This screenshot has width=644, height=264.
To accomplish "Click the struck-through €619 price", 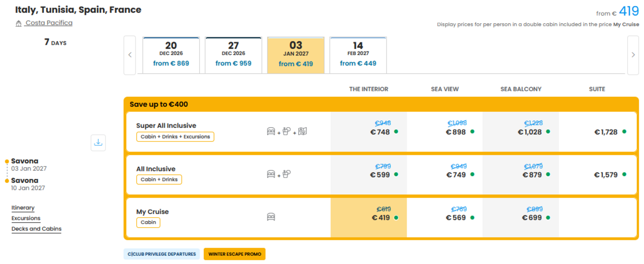I will pos(384,209).
